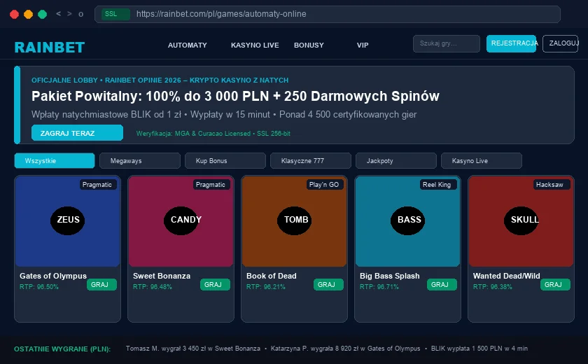588x364 pixels.
Task: Click the Reel King provider tag
Action: point(437,184)
